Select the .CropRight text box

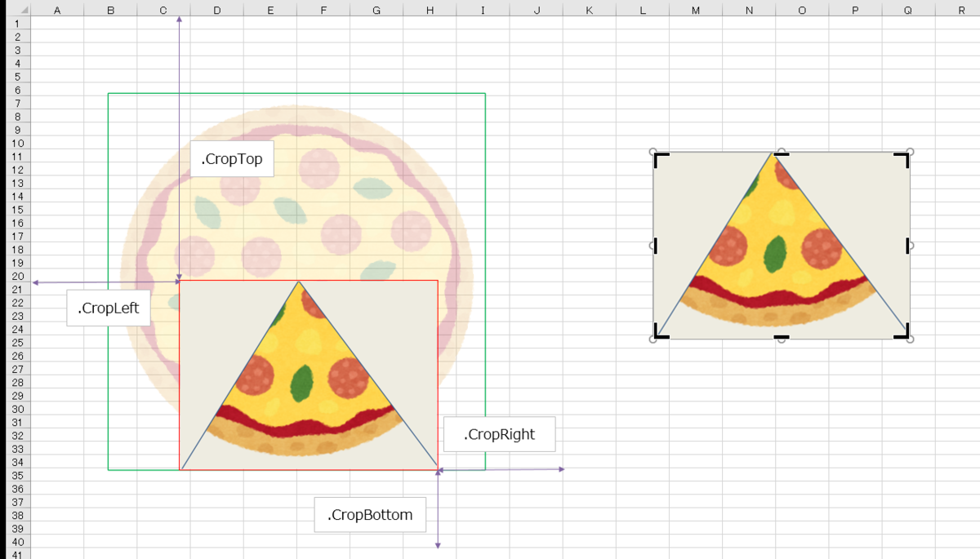pos(499,434)
